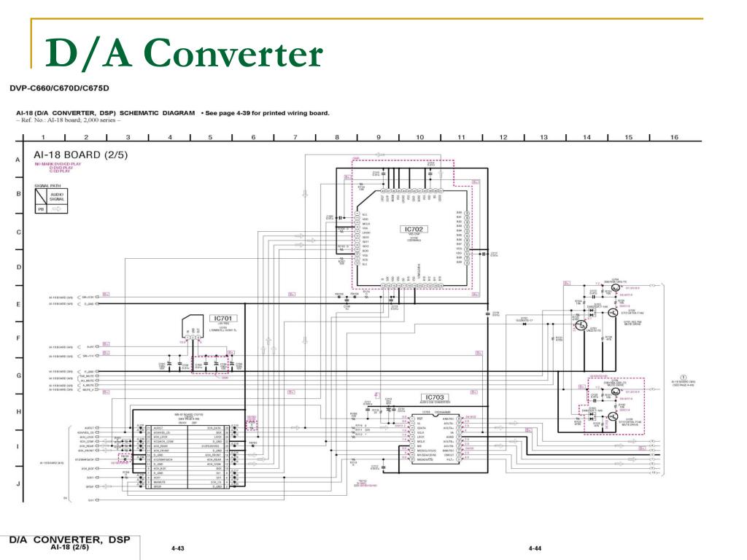Viewport: 747px width, 560px height.
Task: Click the footer "D/A CONVERTER, DSP" title
Action: (x=69, y=540)
